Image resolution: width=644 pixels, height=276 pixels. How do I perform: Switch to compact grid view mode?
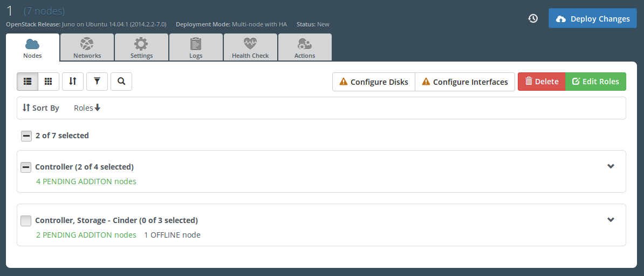(x=49, y=82)
